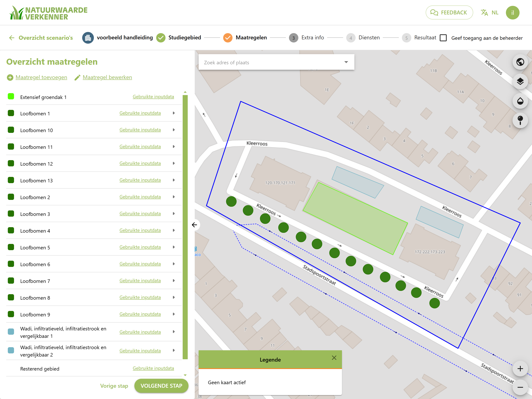The height and width of the screenshot is (399, 532).
Task: Click the step 3 circle icon
Action: pos(293,38)
